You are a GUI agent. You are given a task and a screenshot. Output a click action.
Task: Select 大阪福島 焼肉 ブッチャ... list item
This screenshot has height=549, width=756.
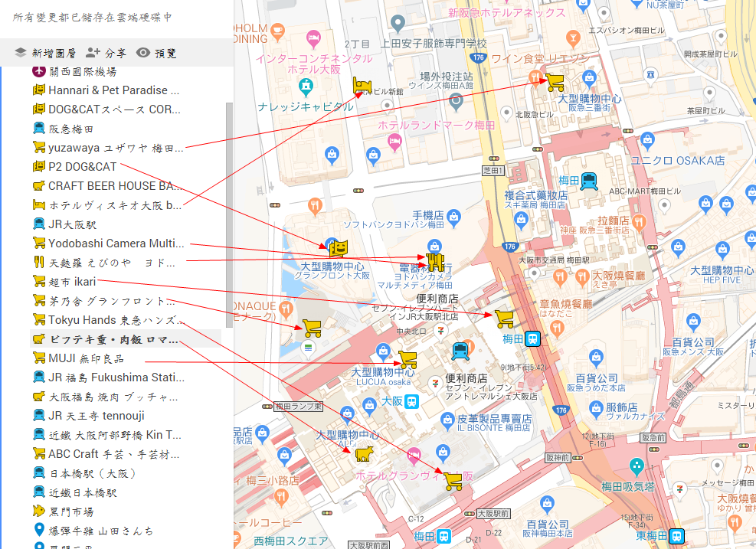(x=105, y=397)
